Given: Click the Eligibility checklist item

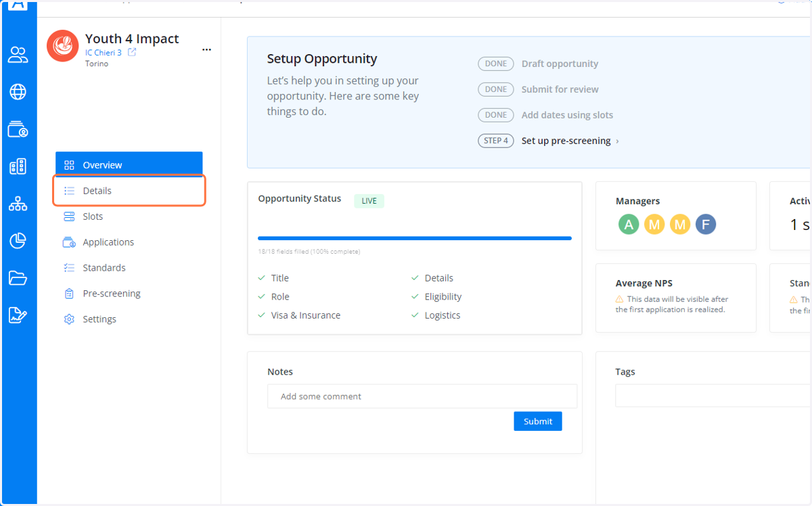Looking at the screenshot, I should click(x=436, y=296).
